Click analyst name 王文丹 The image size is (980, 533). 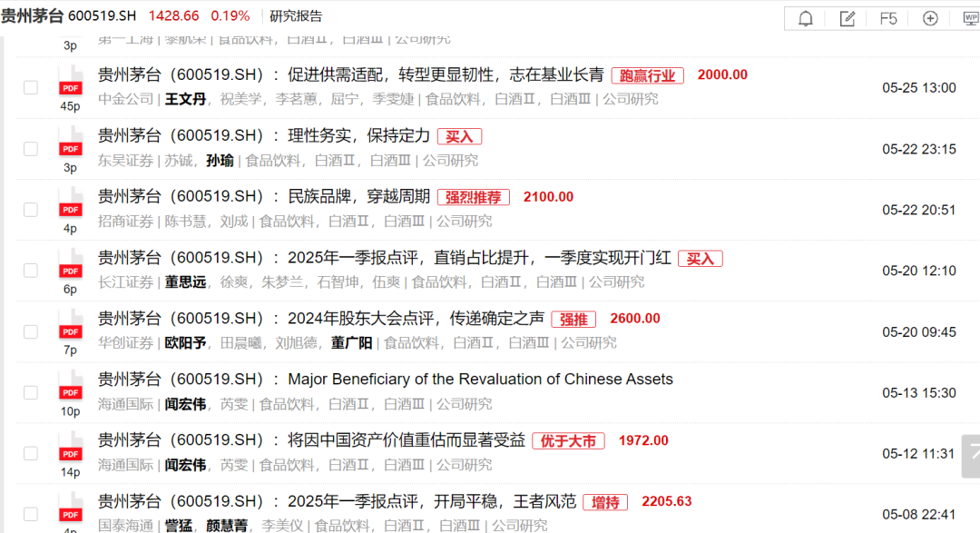pyautogui.click(x=186, y=99)
